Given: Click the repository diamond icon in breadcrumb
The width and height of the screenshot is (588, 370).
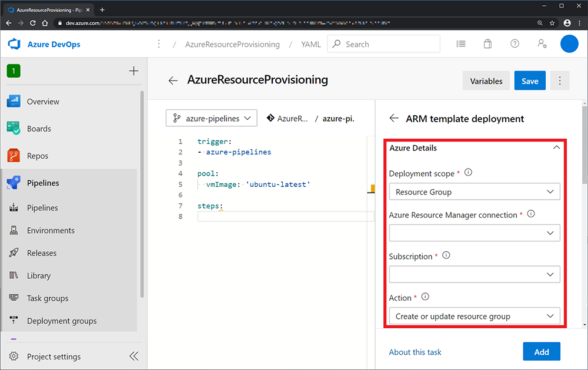Looking at the screenshot, I should (x=270, y=118).
